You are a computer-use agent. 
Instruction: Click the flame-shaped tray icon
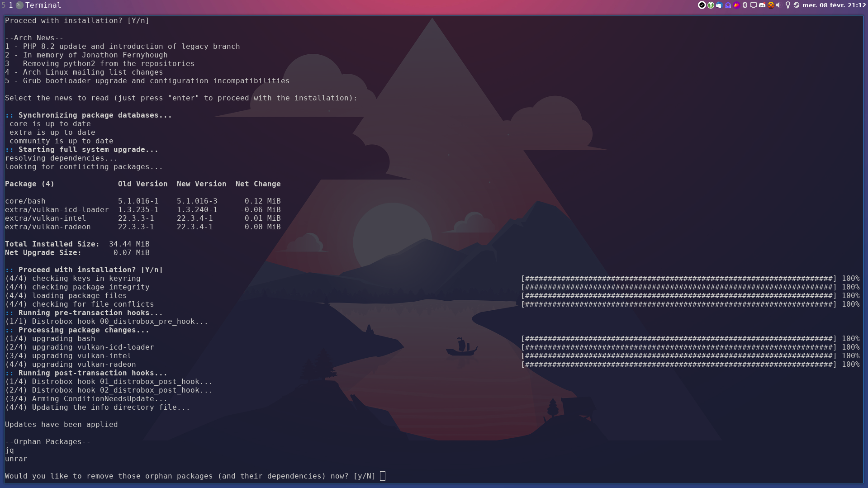coord(736,5)
